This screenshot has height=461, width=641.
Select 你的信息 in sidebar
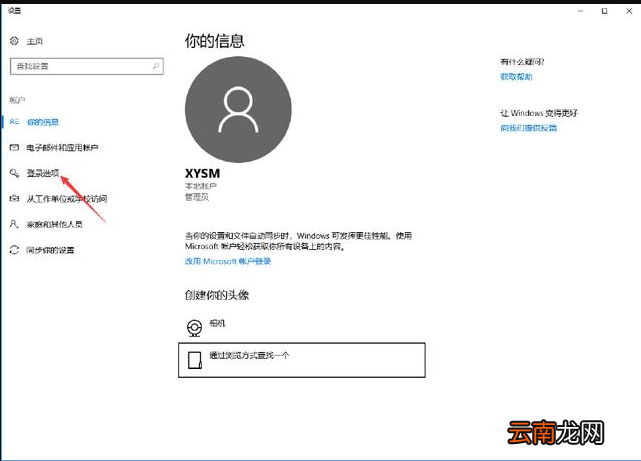pyautogui.click(x=43, y=122)
